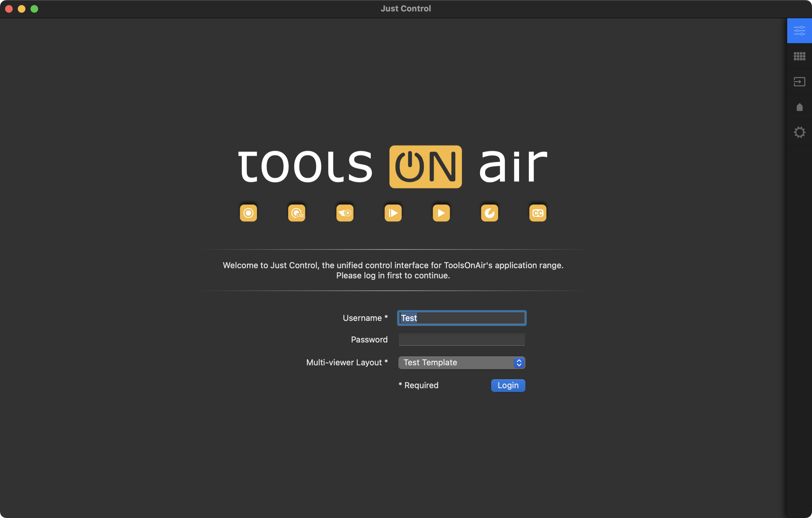Click the "Username *" label
This screenshot has height=518, width=812.
365,318
